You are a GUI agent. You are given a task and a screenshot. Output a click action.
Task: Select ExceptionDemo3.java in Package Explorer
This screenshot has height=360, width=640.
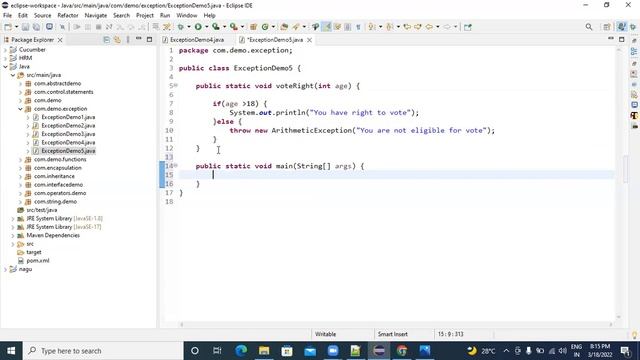(x=68, y=134)
